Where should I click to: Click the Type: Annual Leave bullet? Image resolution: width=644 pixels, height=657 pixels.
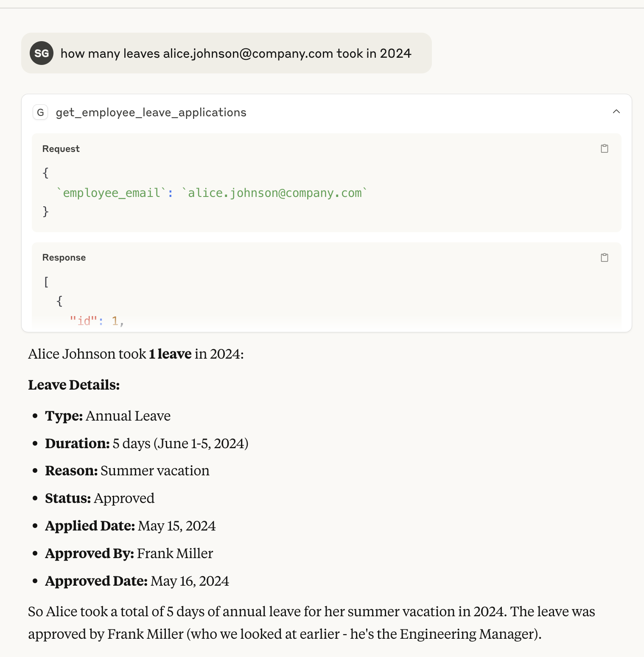[x=108, y=416]
